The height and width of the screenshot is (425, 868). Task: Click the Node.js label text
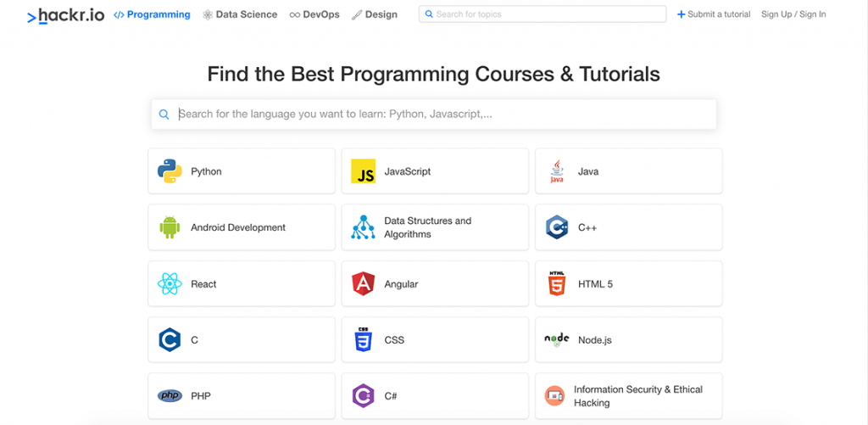(595, 340)
